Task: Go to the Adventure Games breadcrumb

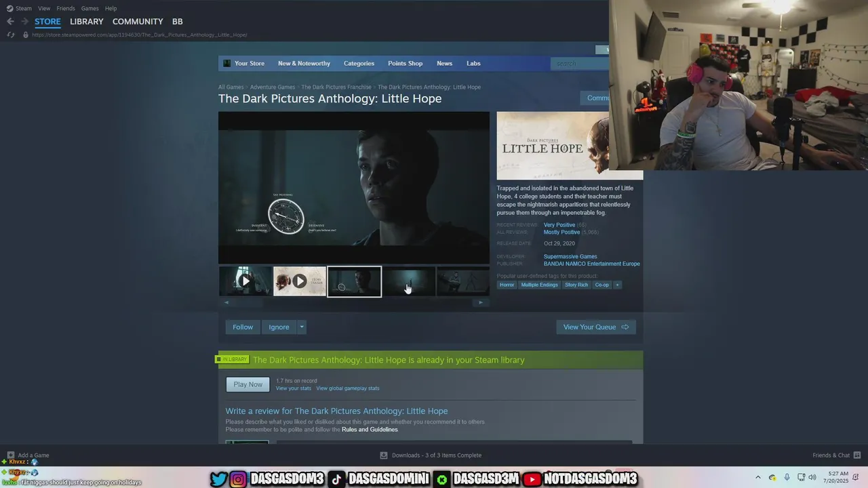Action: point(272,87)
